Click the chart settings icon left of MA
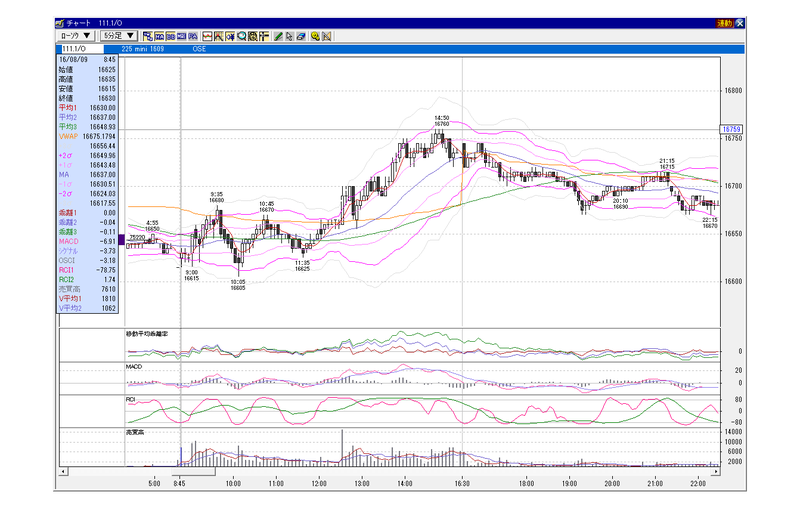 (148, 36)
